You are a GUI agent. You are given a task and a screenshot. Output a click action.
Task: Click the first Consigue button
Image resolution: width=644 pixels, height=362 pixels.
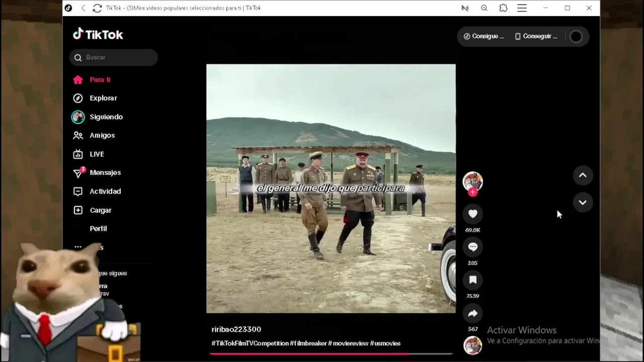pos(484,36)
